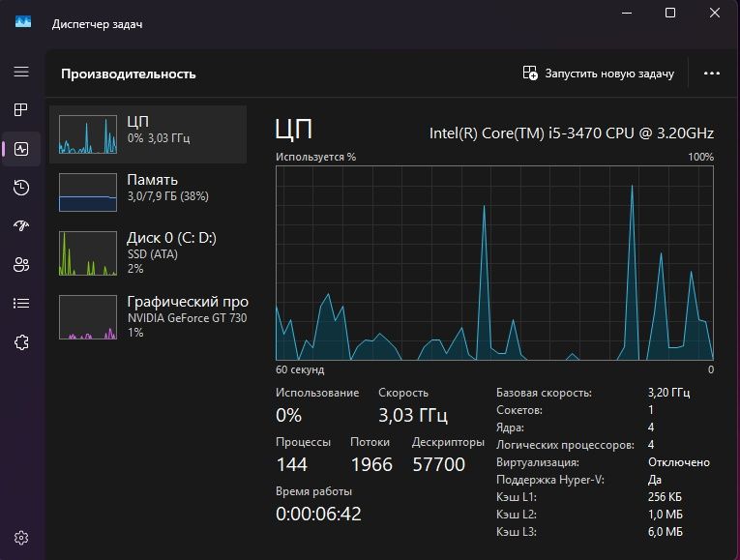Click the Производительность page heading
This screenshot has height=560, width=740.
point(129,74)
